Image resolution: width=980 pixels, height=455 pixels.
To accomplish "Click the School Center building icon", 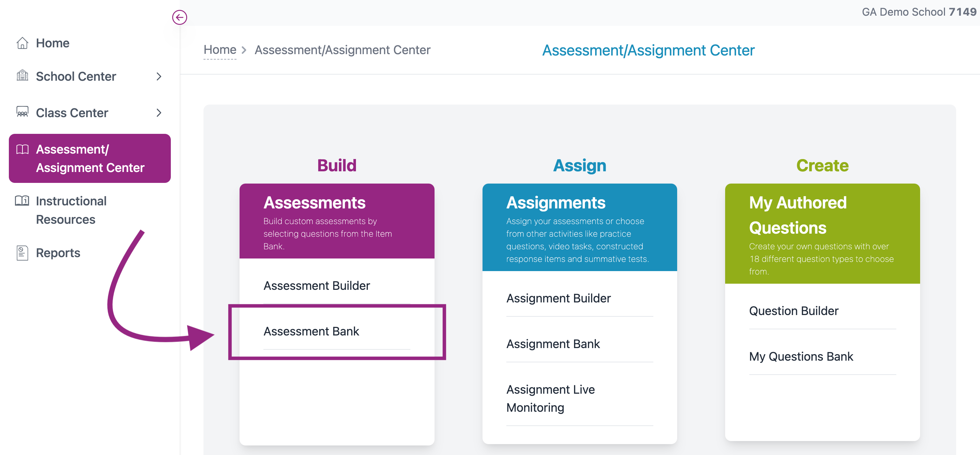I will click(x=22, y=76).
